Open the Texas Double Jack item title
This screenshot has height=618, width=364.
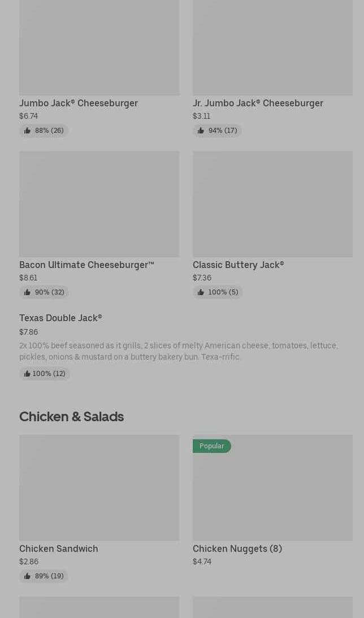[60, 318]
